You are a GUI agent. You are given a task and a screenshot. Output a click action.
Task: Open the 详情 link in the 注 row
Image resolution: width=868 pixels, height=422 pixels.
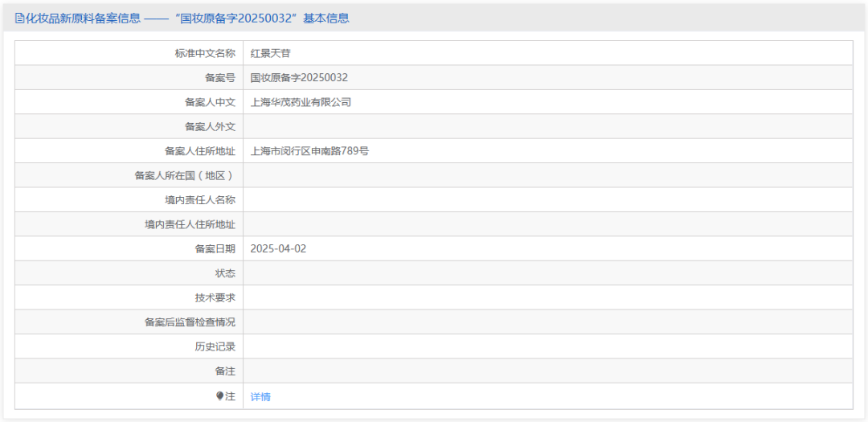[260, 397]
